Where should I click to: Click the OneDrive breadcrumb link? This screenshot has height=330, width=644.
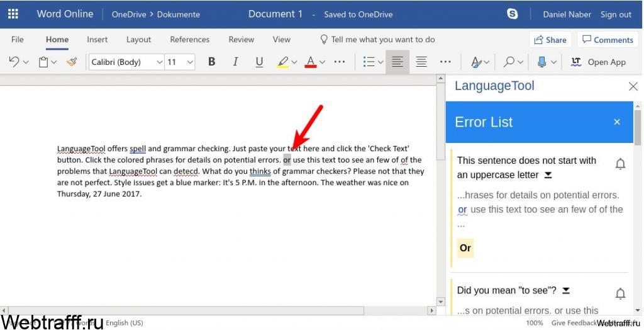[x=129, y=14]
